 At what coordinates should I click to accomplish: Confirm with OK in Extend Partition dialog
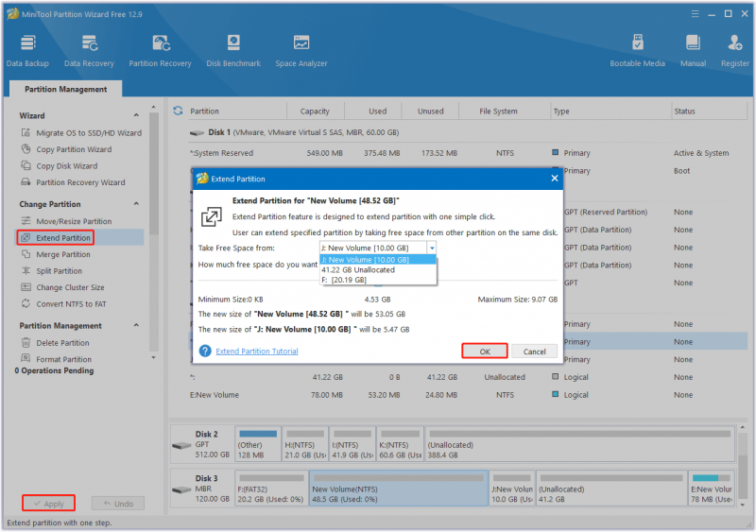click(x=485, y=352)
